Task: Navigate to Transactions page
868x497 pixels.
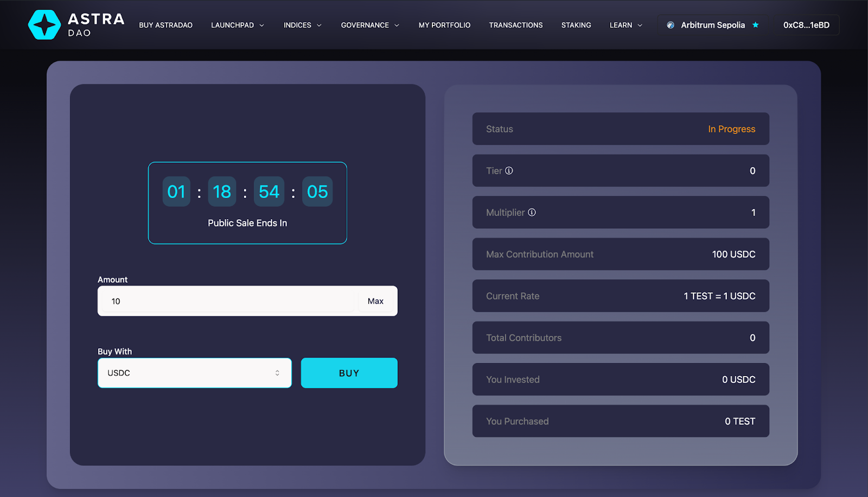Action: click(x=515, y=25)
